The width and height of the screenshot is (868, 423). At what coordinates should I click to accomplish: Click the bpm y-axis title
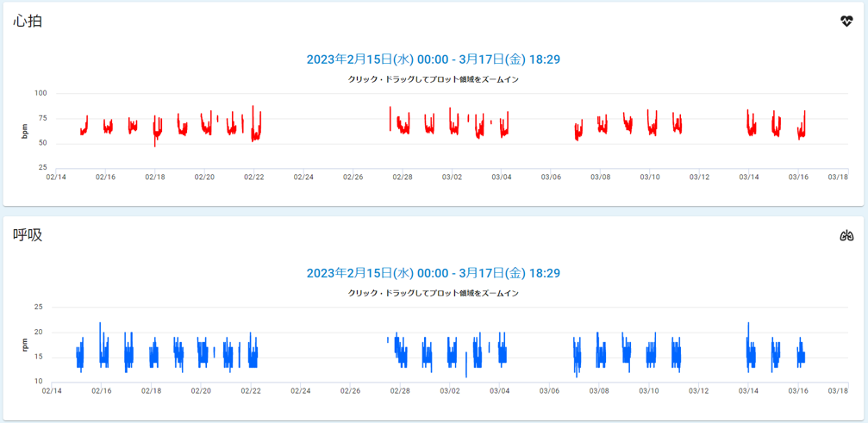click(25, 130)
